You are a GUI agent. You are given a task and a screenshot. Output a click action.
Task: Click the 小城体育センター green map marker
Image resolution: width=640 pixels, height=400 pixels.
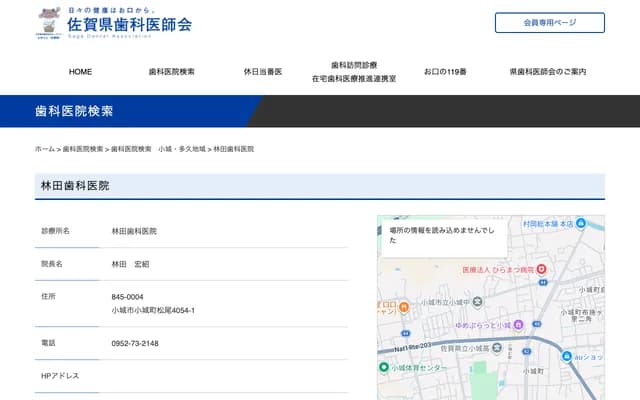tap(383, 367)
